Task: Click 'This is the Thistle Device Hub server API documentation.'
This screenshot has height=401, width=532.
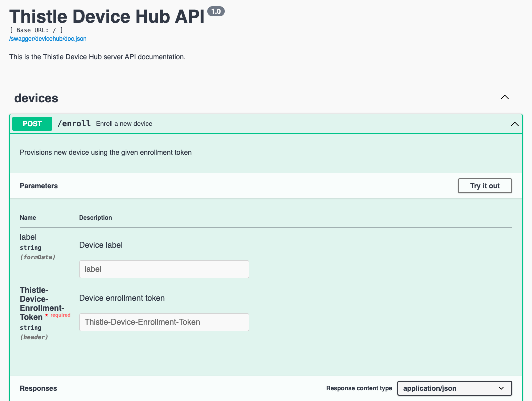Action: [98, 57]
